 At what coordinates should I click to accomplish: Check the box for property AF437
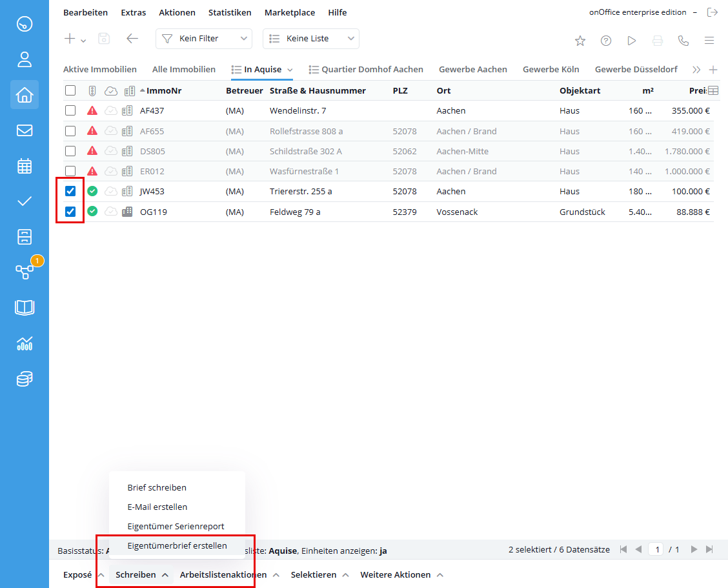[70, 110]
